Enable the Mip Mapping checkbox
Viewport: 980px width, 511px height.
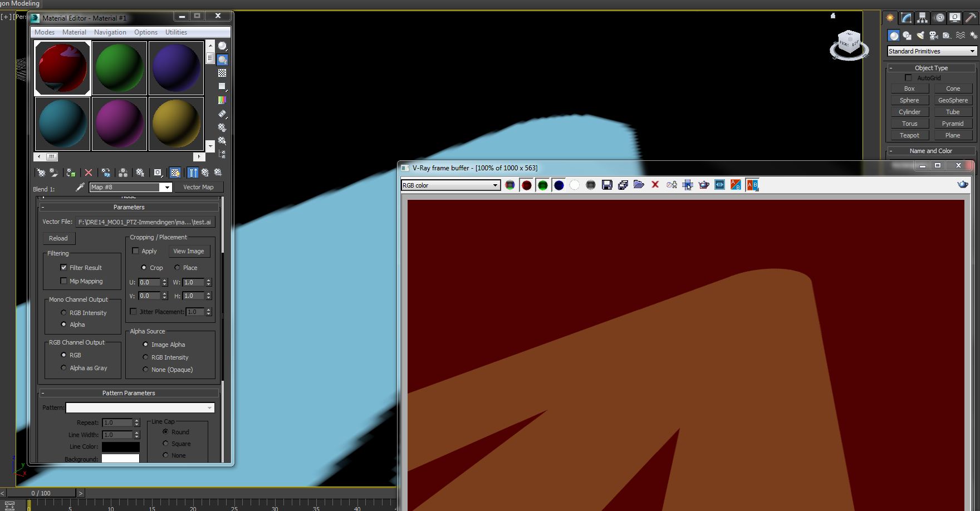63,281
